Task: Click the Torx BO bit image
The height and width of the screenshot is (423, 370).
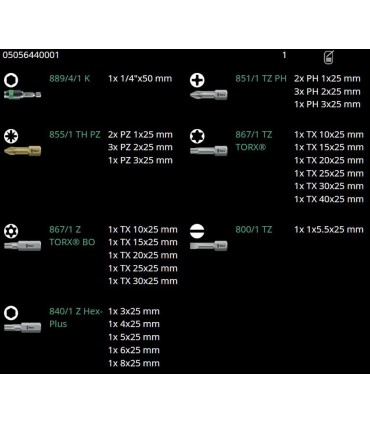Action: point(22,246)
